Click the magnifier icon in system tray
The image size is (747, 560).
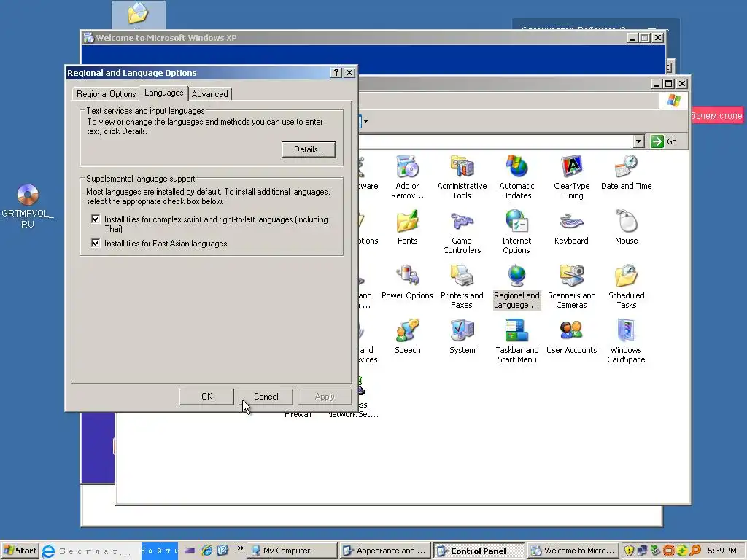(695, 551)
